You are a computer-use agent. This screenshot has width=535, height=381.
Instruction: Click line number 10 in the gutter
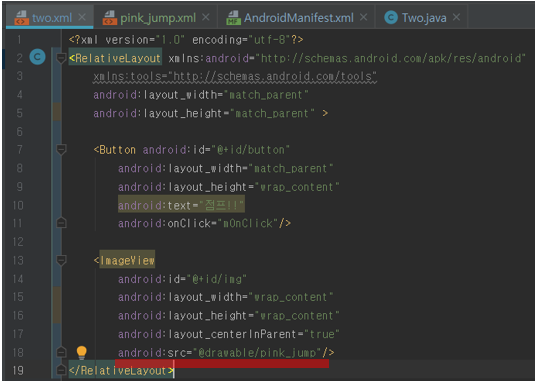point(18,205)
